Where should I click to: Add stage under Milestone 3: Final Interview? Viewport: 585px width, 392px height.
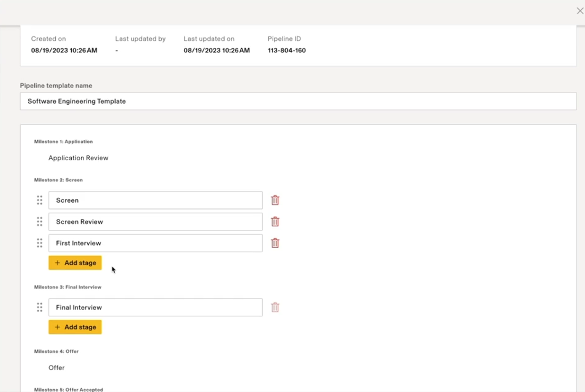click(x=75, y=327)
